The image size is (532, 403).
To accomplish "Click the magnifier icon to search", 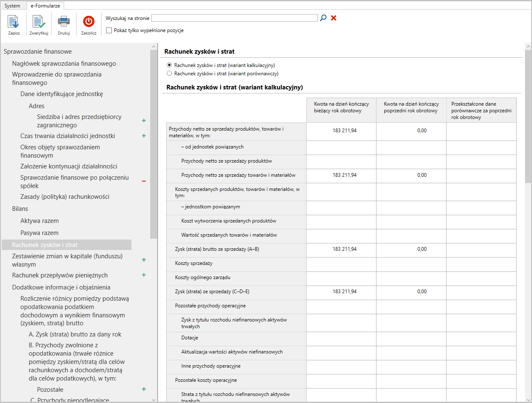I will click(323, 17).
